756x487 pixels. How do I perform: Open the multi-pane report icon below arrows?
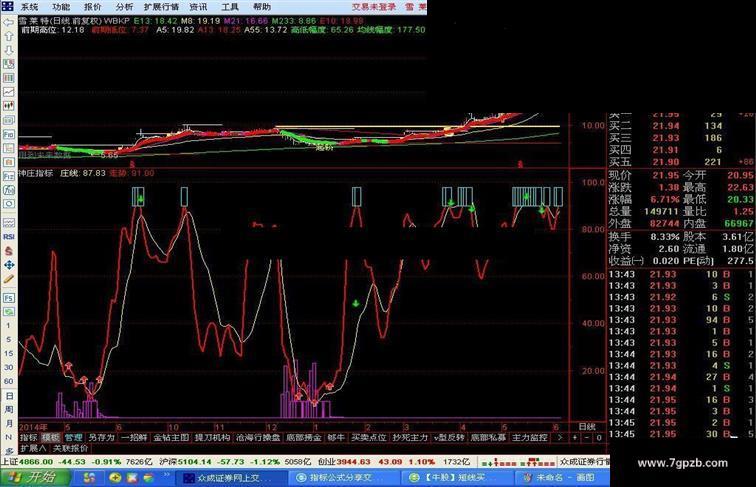point(9,64)
